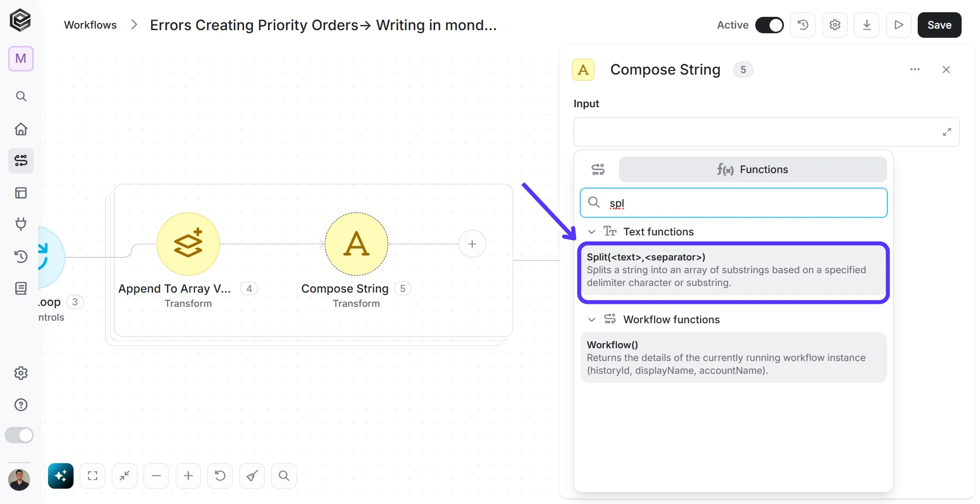Select the Functions tab
980x504 pixels.
coord(753,170)
